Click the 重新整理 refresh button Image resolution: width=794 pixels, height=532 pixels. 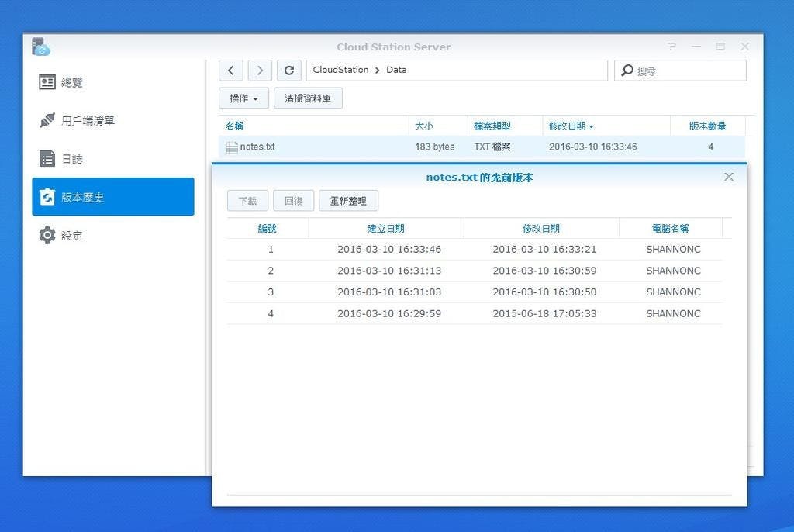pyautogui.click(x=348, y=201)
